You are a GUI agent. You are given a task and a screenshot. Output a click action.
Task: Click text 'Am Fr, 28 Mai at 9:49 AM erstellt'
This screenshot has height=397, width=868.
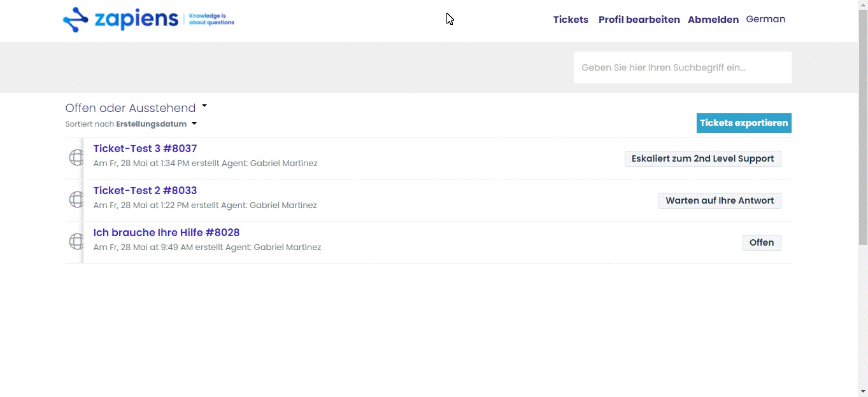158,247
